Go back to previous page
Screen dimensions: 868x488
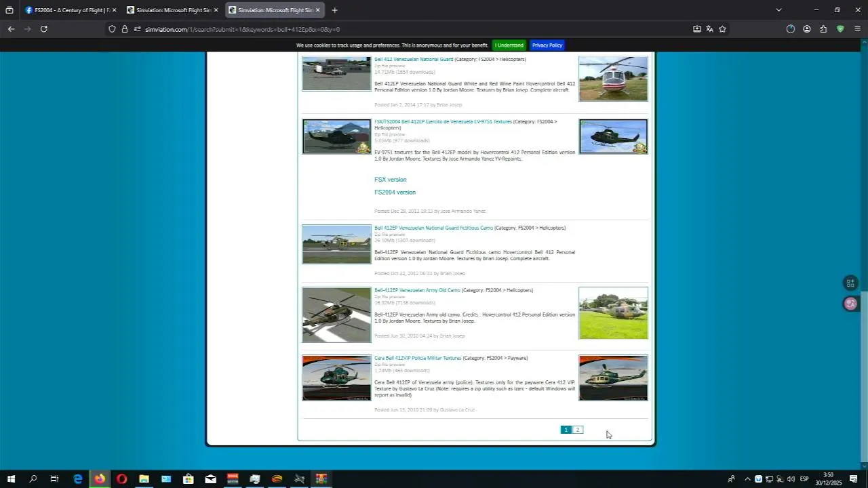coord(11,29)
